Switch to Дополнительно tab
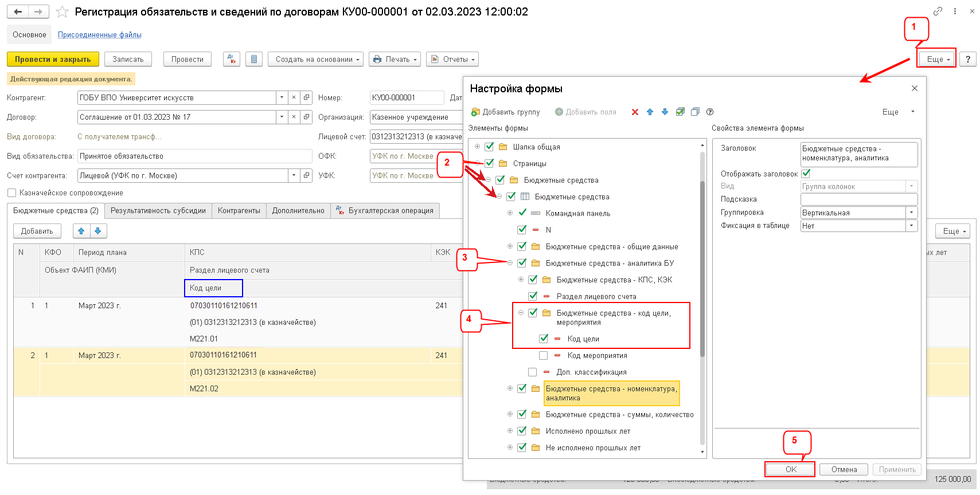980x495 pixels. 298,211
